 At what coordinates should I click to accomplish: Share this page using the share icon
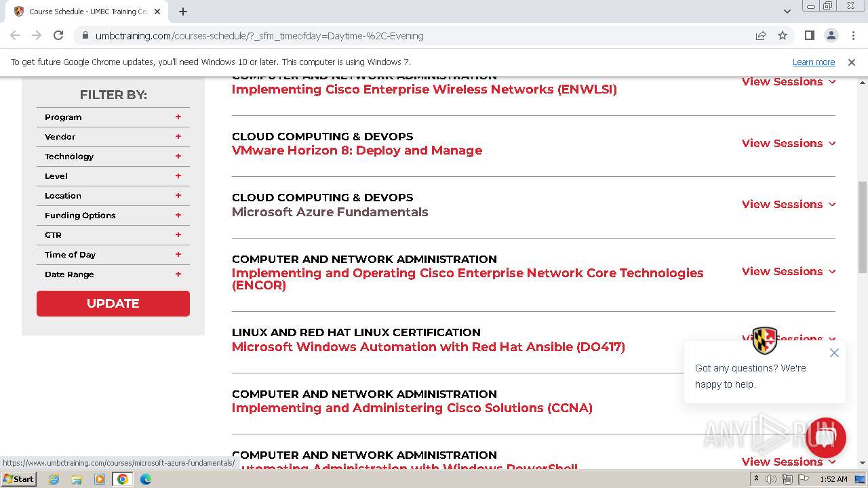pos(761,35)
